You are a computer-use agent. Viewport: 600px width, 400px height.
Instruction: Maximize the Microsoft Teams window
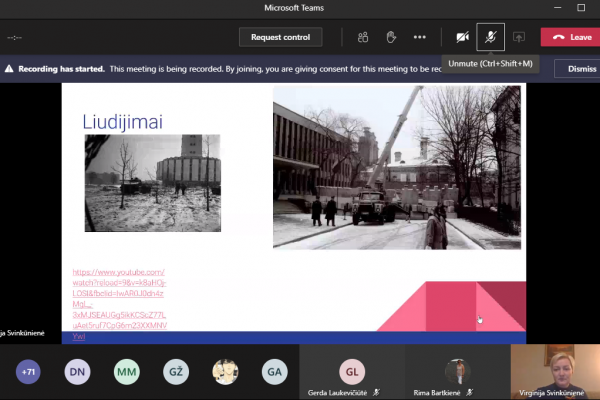581,8
